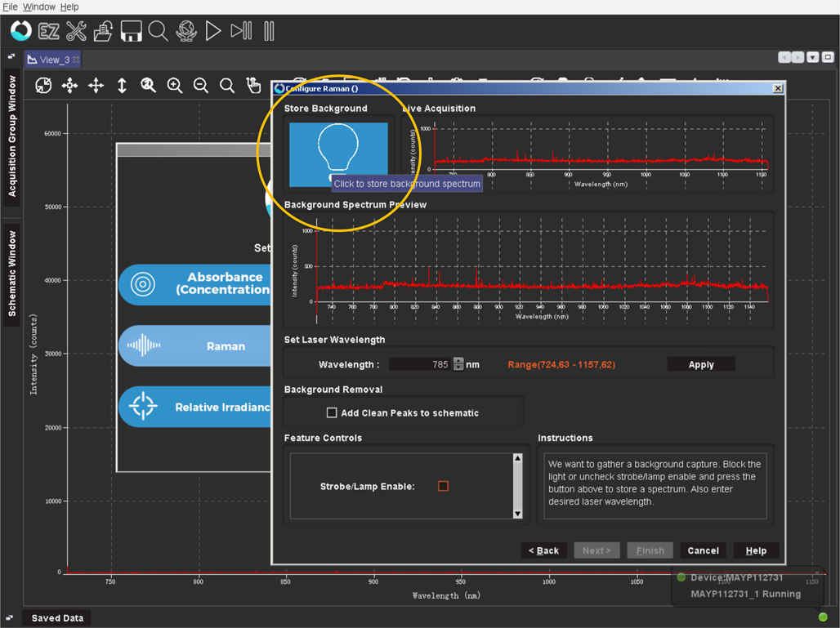Open the Help menu
Viewport: 840px width, 628px height.
69,7
